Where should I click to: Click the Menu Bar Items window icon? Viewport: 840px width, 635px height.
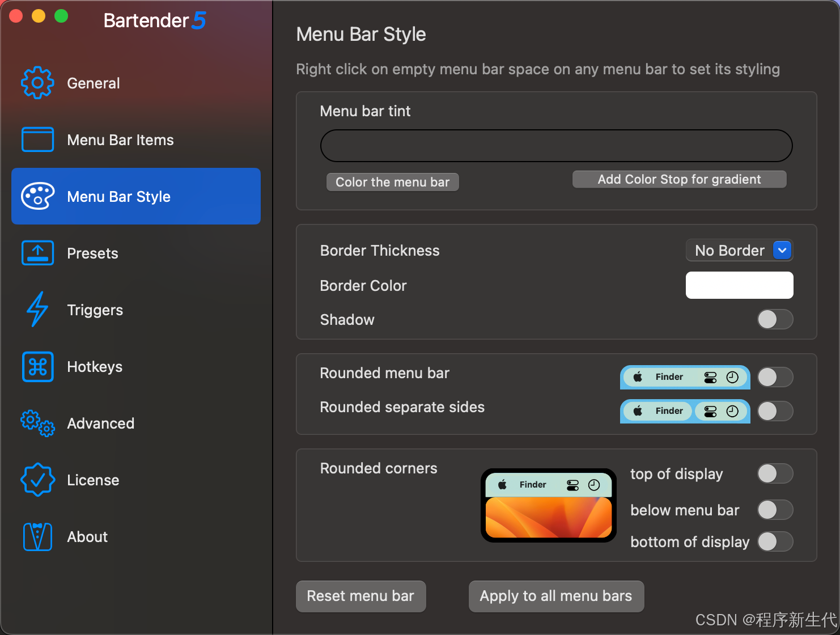click(x=37, y=139)
